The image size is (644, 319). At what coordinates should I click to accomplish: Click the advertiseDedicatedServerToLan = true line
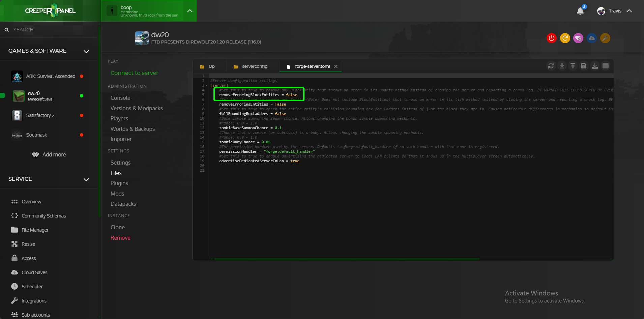(x=259, y=161)
